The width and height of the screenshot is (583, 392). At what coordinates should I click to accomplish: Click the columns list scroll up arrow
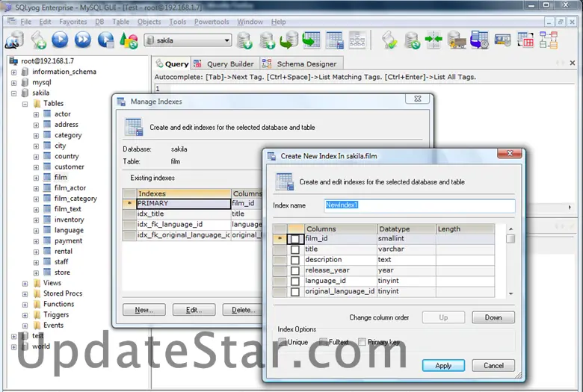510,229
